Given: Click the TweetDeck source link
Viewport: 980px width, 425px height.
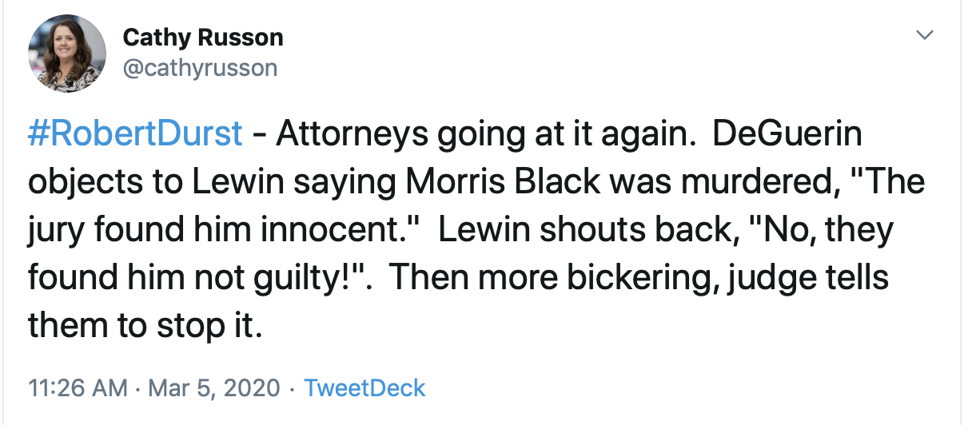Looking at the screenshot, I should [365, 388].
